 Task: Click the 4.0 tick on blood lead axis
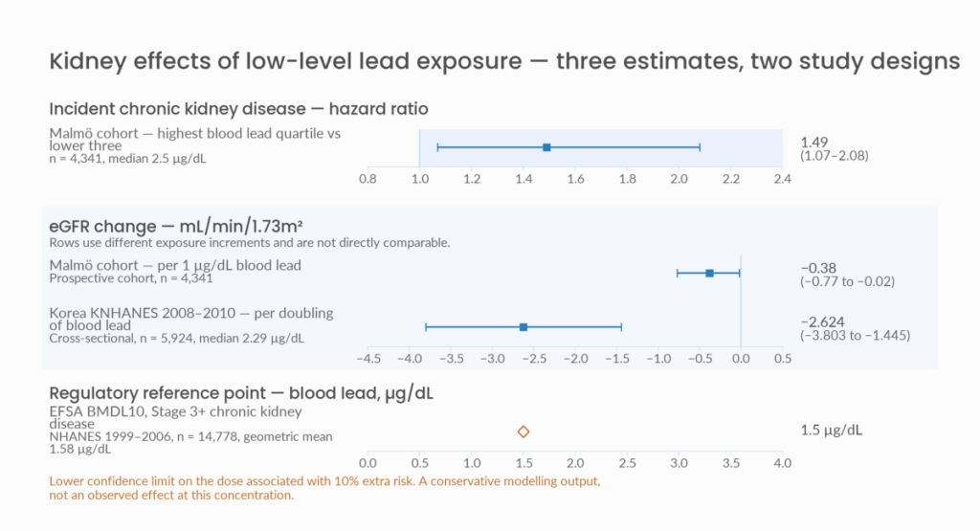[783, 463]
